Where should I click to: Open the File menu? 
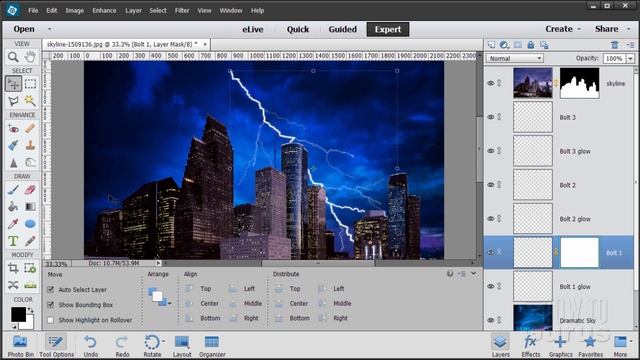click(x=33, y=11)
